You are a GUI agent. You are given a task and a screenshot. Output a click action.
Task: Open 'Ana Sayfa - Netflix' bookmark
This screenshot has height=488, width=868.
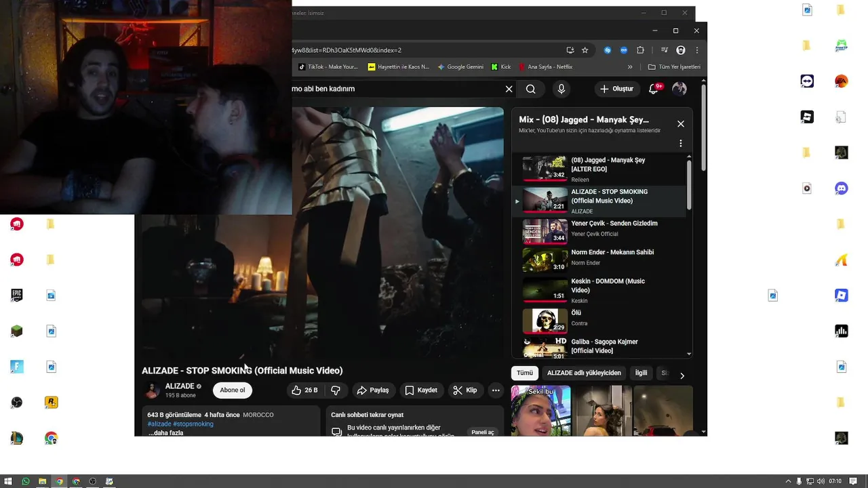(x=546, y=67)
